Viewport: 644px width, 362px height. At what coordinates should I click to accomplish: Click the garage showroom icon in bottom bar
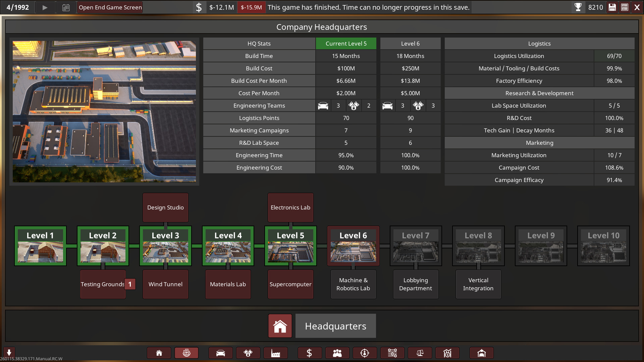pyautogui.click(x=481, y=353)
